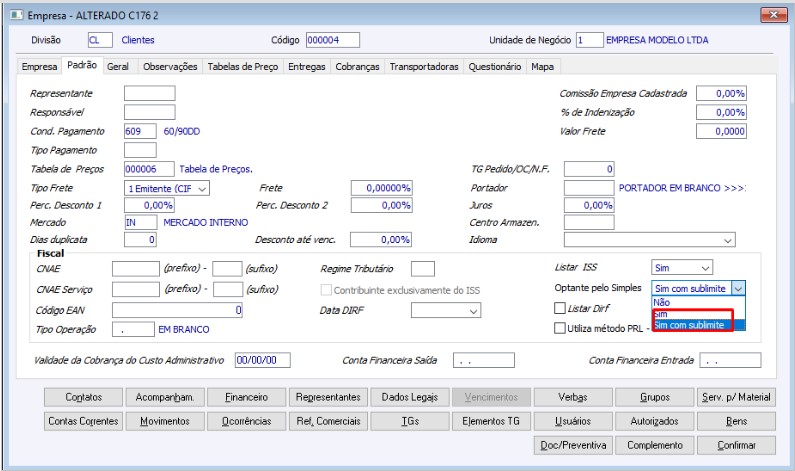Open the Autorizados button

(x=655, y=421)
